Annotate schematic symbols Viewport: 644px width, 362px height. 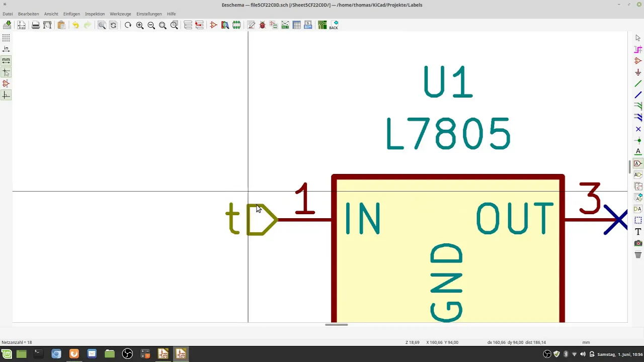[251, 25]
